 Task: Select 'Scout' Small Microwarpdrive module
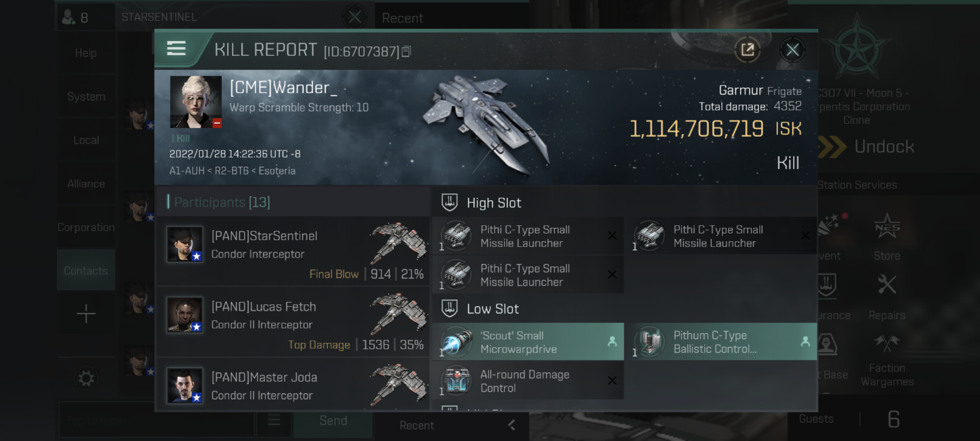[528, 342]
